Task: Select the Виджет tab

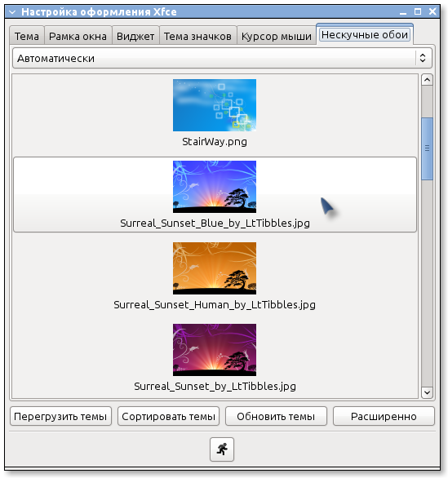Action: [x=135, y=36]
